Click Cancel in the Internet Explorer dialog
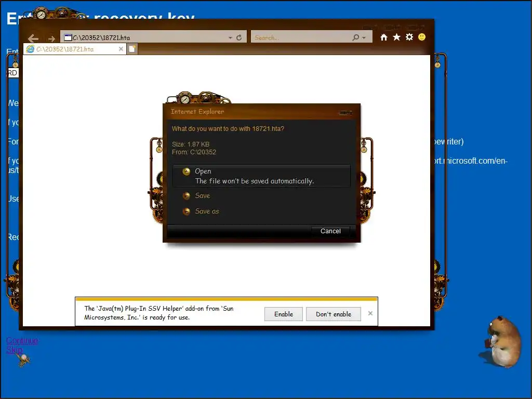532x399 pixels. [x=330, y=231]
